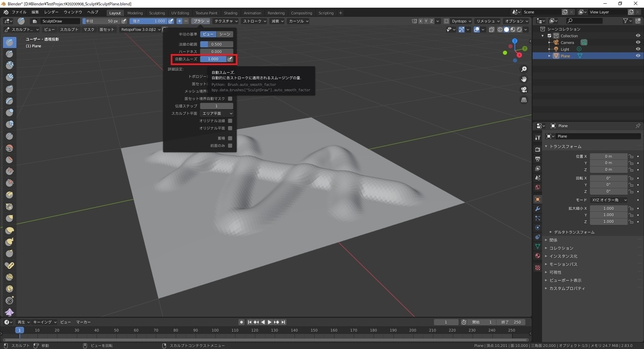Switch to the Shading workspace tab
The image size is (644, 349).
(x=231, y=13)
